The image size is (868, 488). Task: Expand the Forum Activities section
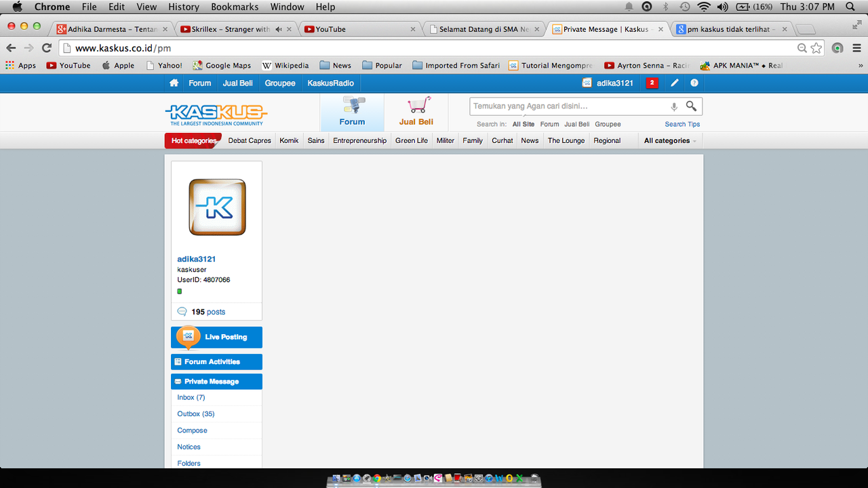216,362
